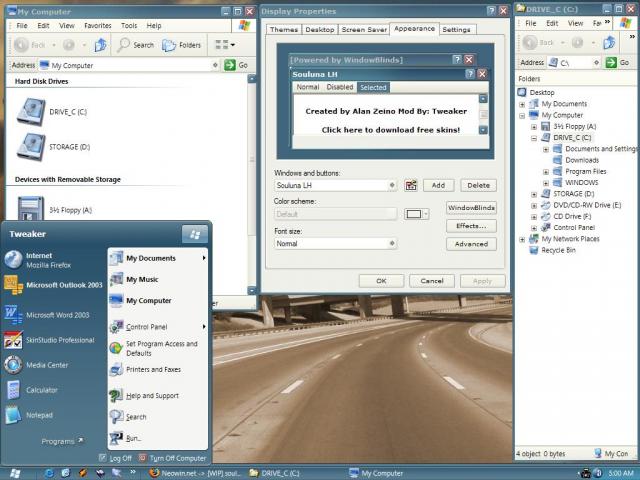Expand My Network Places in Folders tree
Screen dimensions: 640x480
pos(522,239)
